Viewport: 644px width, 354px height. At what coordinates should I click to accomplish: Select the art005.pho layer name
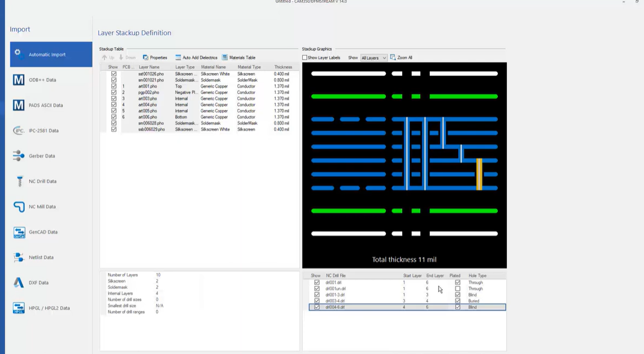click(x=147, y=111)
